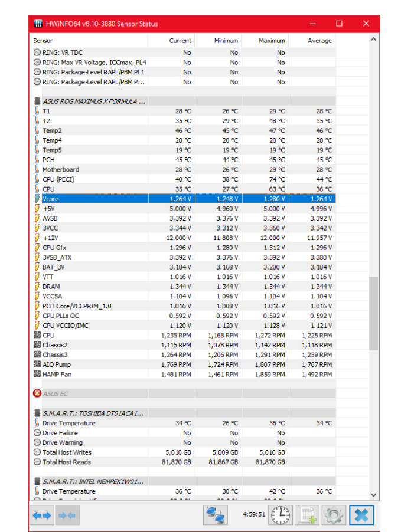Click the Minimum column header

pyautogui.click(x=218, y=41)
